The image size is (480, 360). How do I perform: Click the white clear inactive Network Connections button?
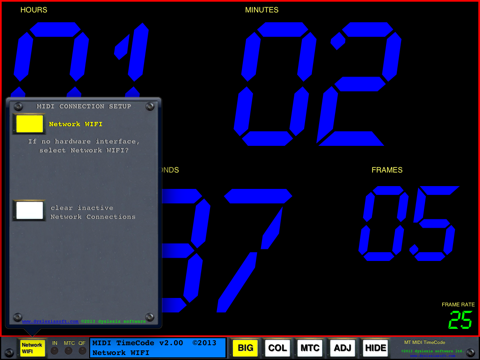(x=29, y=210)
